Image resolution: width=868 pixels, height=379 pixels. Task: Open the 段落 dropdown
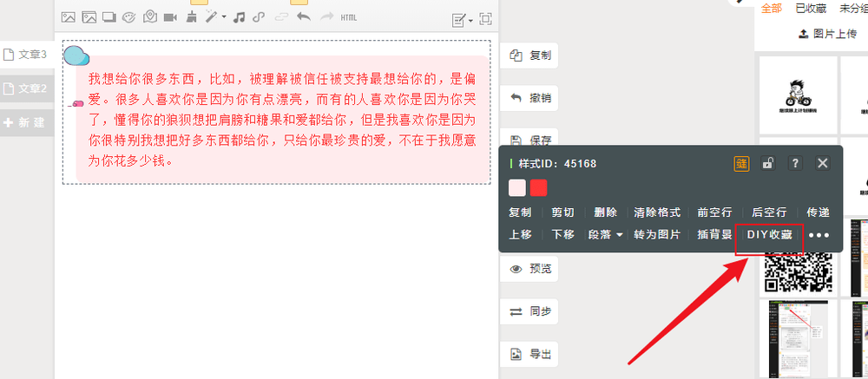click(x=605, y=234)
